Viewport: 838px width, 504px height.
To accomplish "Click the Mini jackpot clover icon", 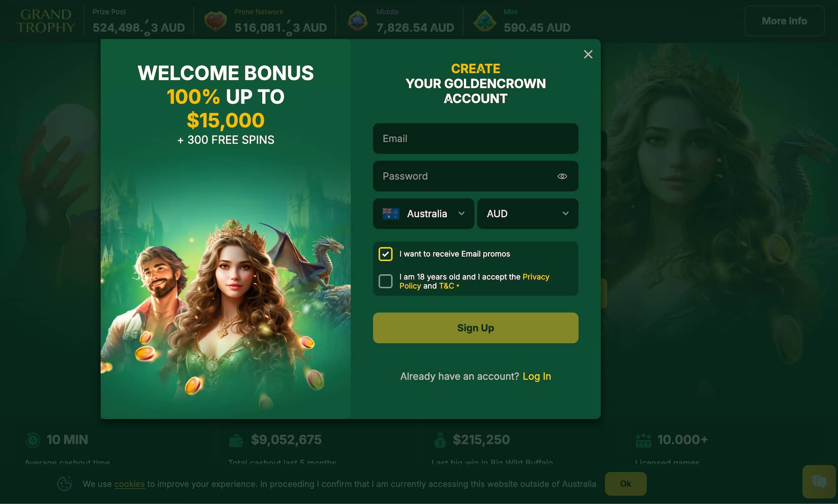I will (485, 21).
